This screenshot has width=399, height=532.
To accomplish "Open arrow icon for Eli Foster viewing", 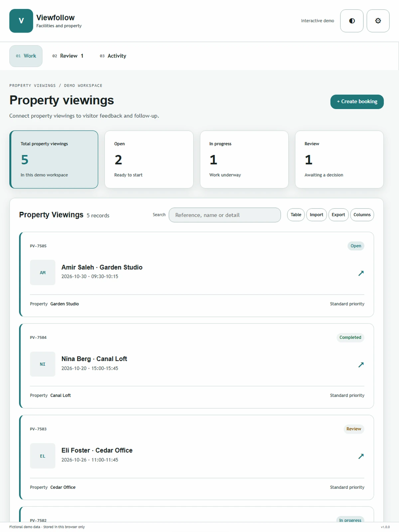I will 361,456.
